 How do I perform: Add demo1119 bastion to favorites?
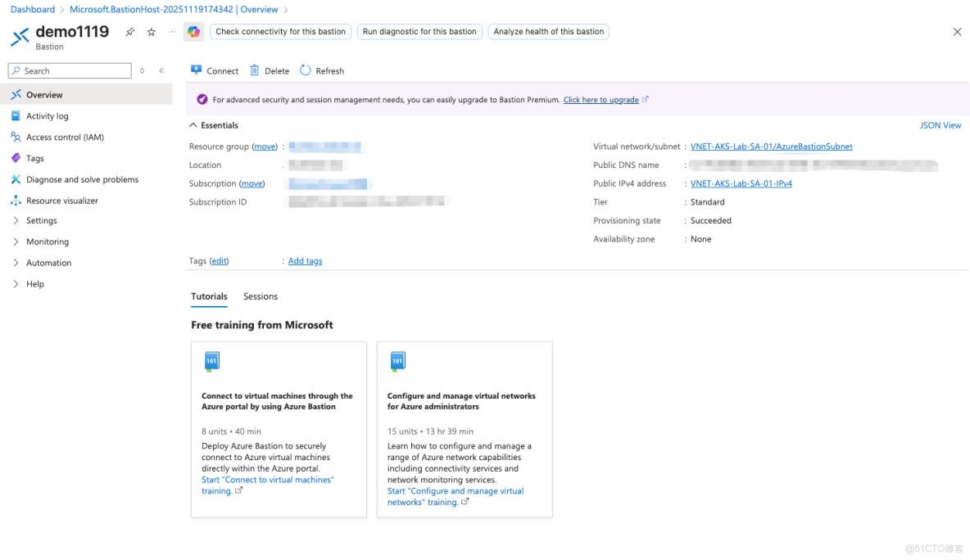[x=150, y=31]
